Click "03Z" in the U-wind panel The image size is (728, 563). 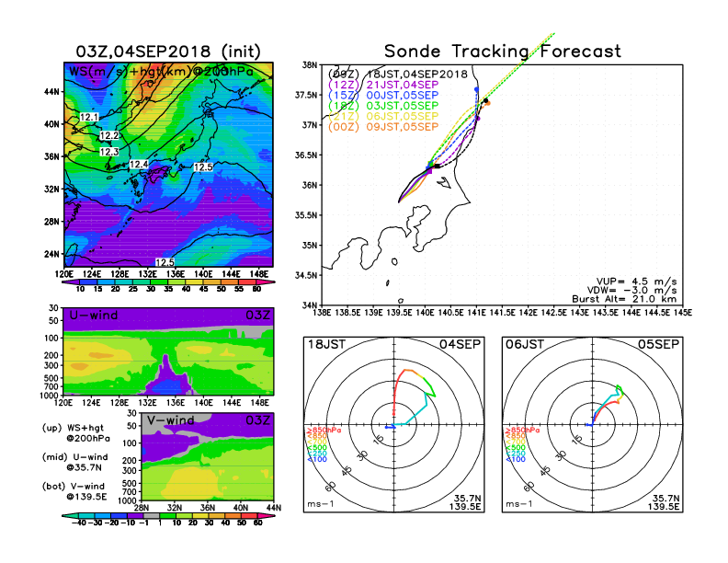pyautogui.click(x=258, y=316)
